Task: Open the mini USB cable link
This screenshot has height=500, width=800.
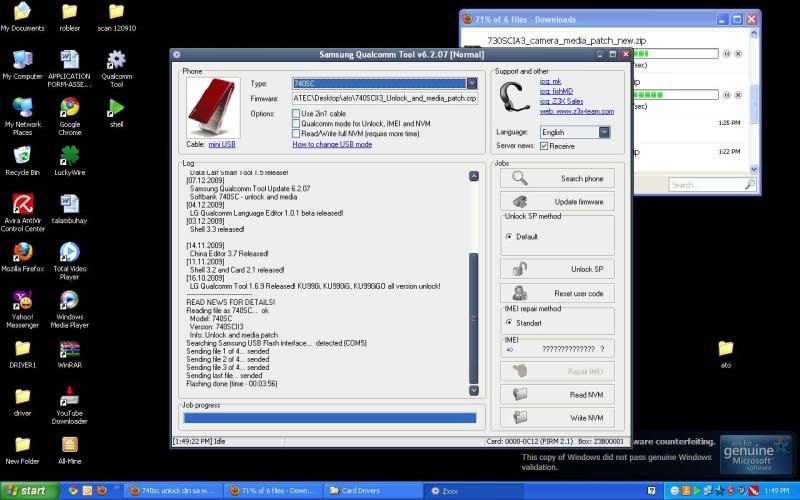Action: pyautogui.click(x=222, y=144)
